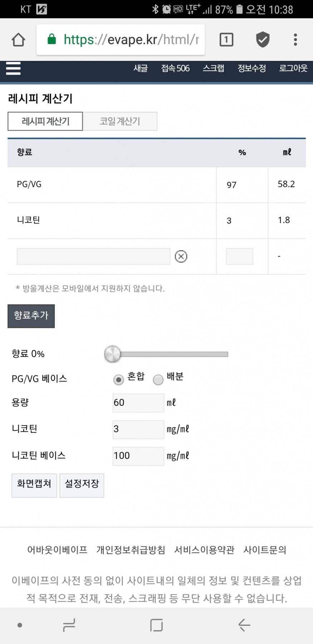Select the 혼합 radio button

[x=118, y=379]
